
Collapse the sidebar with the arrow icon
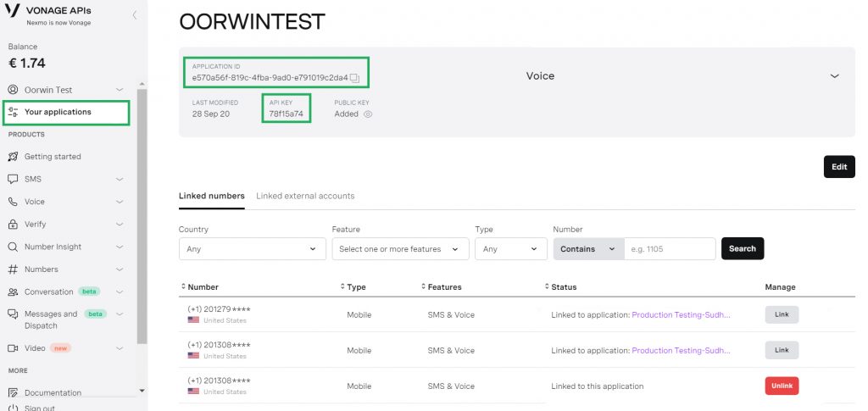pos(135,15)
